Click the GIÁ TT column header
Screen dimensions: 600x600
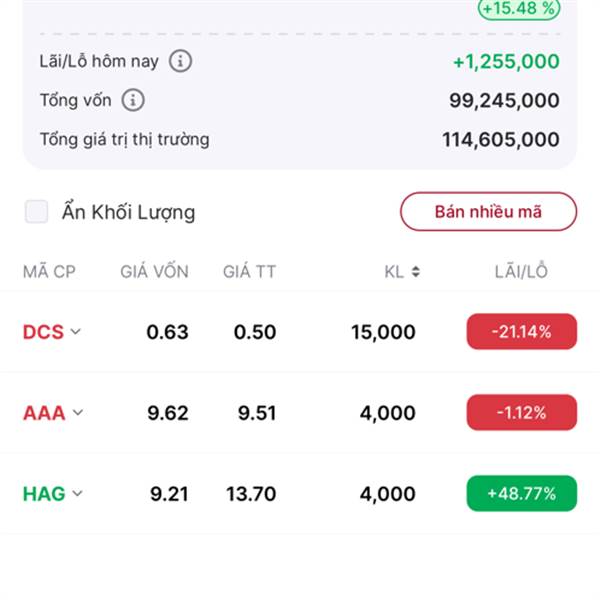pos(249,272)
